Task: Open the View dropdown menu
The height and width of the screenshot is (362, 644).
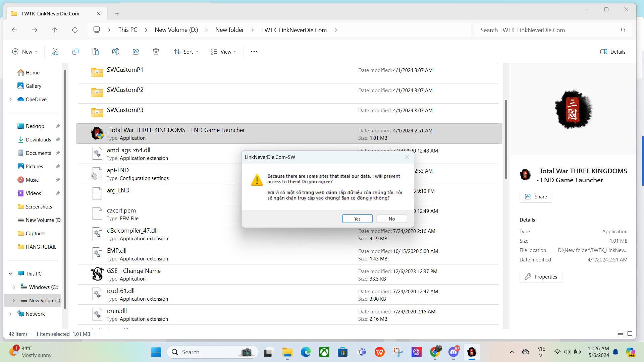Action: (224, 52)
